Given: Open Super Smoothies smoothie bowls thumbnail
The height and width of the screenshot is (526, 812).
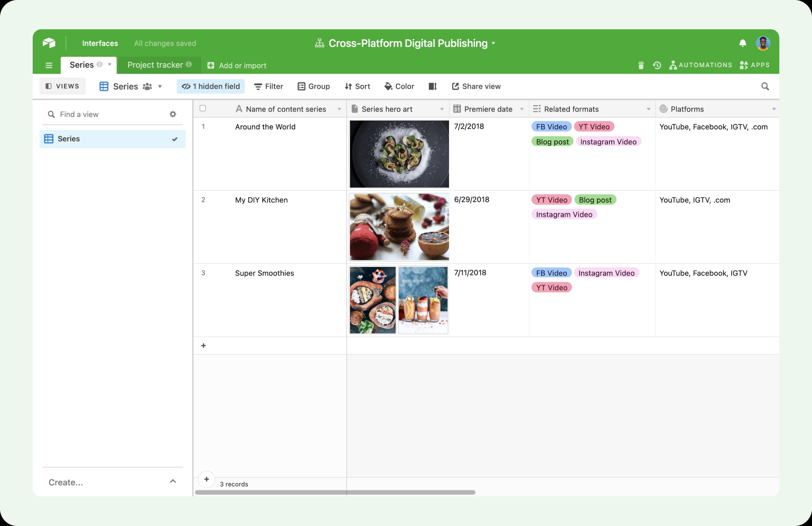Looking at the screenshot, I should (x=373, y=300).
